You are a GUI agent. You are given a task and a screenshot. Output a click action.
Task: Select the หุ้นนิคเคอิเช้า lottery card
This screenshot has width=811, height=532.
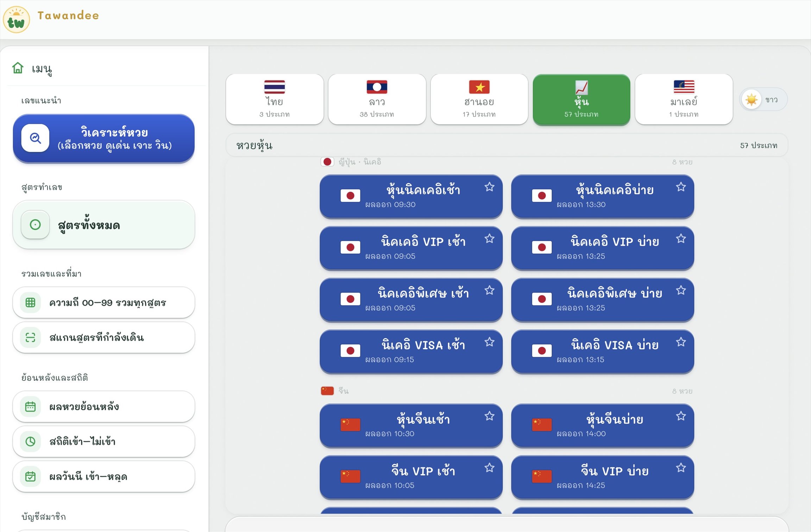411,196
